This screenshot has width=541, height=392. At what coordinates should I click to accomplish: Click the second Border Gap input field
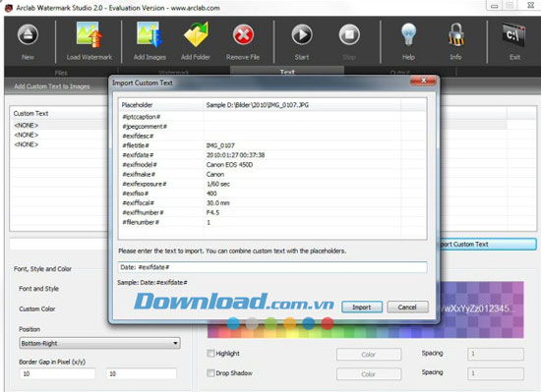pyautogui.click(x=142, y=373)
